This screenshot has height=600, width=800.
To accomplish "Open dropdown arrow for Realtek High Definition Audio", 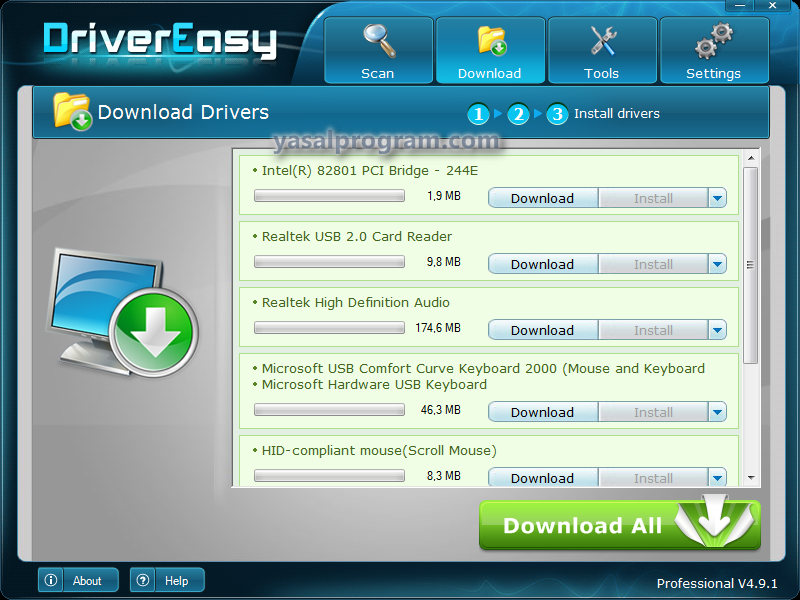I will [x=717, y=330].
